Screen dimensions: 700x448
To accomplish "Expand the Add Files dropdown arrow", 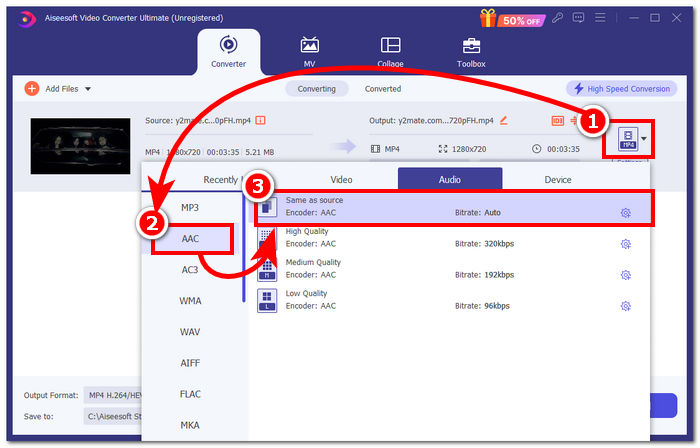I will [88, 89].
